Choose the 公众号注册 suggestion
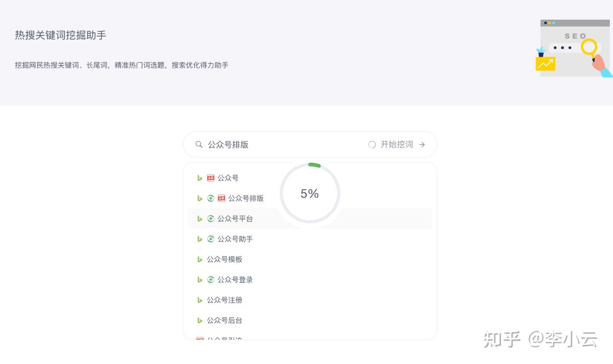This screenshot has width=613, height=364. tap(224, 300)
